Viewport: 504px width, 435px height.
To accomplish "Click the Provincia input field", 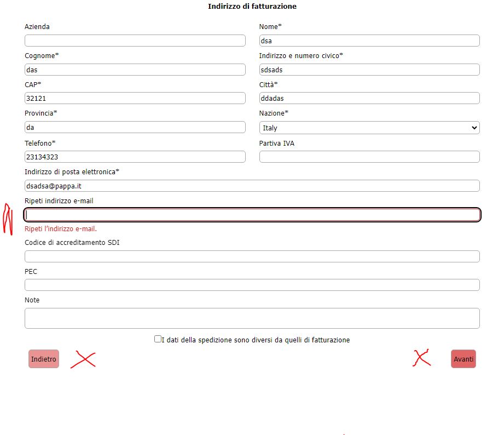I will point(135,127).
